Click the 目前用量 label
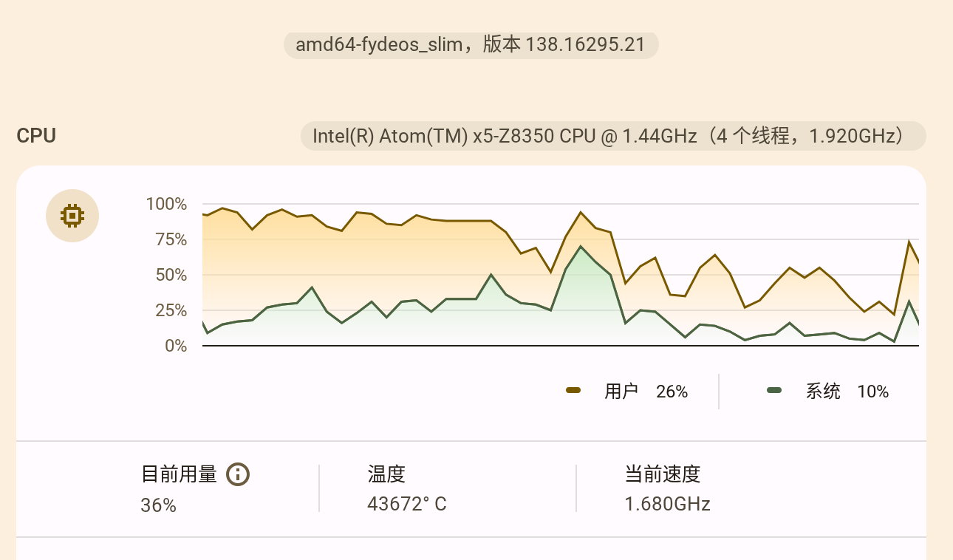Viewport: 953px width, 560px height. (x=179, y=474)
